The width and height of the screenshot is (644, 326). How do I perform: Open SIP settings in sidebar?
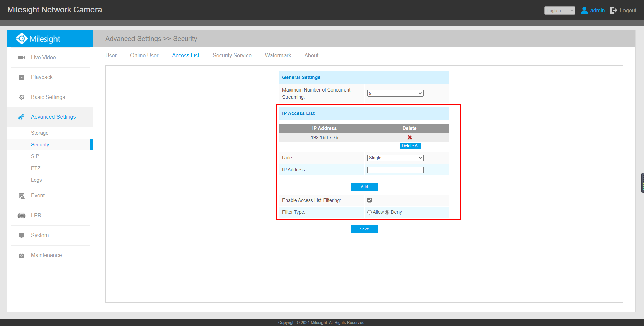point(35,156)
